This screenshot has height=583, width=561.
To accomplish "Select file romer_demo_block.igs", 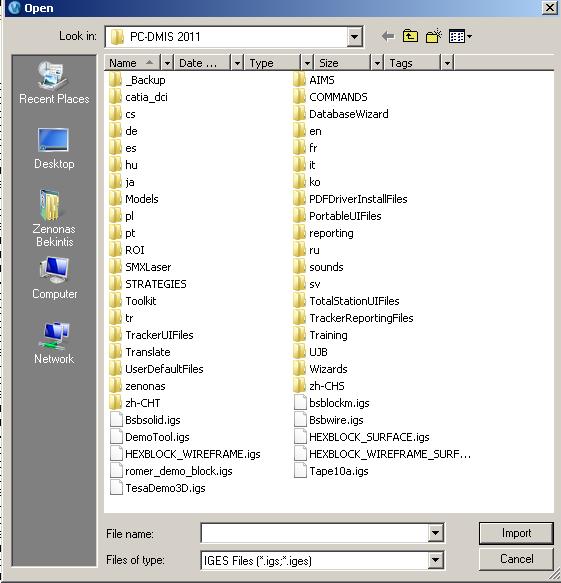I will coord(171,471).
